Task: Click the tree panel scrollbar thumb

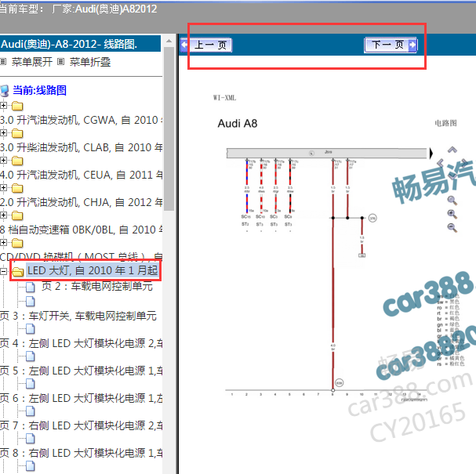Action: point(169,128)
